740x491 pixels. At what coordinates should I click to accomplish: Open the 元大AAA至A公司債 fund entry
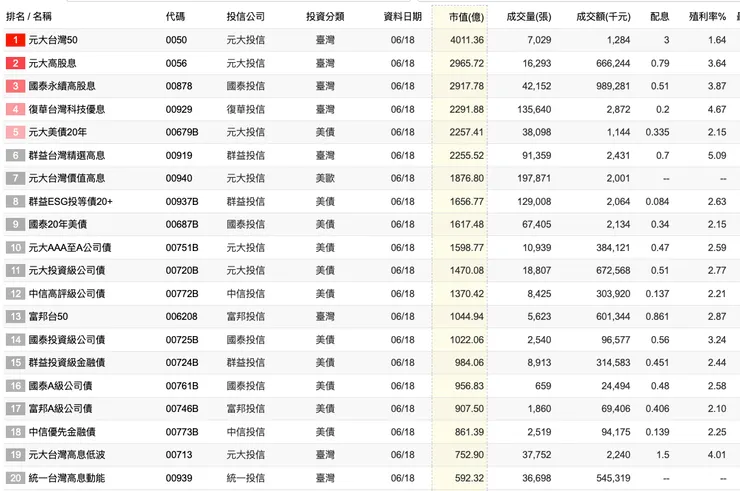point(70,247)
